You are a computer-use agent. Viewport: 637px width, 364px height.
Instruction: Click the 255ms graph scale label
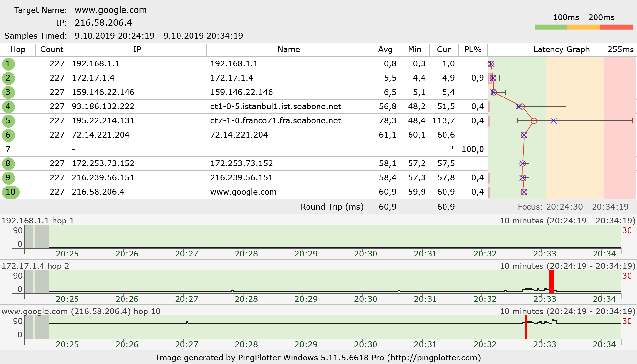pyautogui.click(x=620, y=50)
